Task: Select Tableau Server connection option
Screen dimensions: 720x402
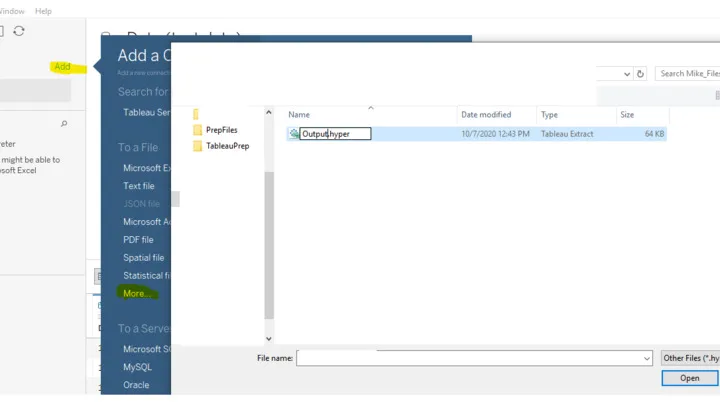Action: (146, 113)
